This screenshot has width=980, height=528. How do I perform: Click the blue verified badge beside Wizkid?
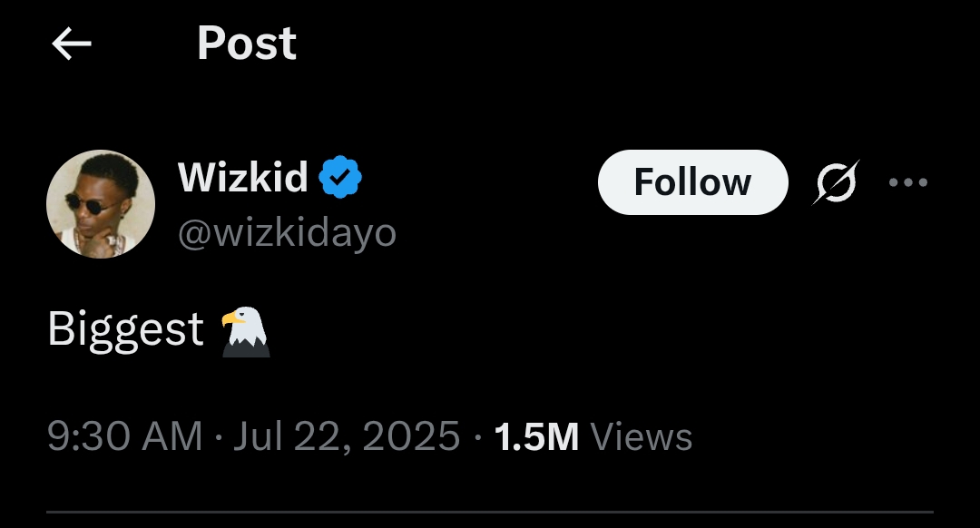340,177
